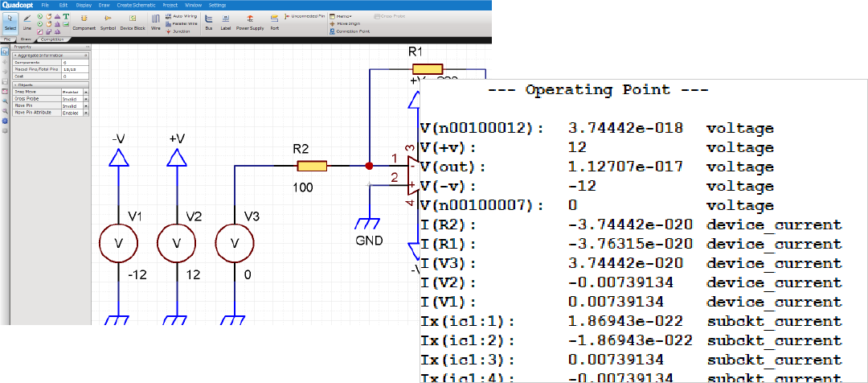The width and height of the screenshot is (868, 383).
Task: Open the Move Pin Attribute dropdown
Action: tap(85, 112)
